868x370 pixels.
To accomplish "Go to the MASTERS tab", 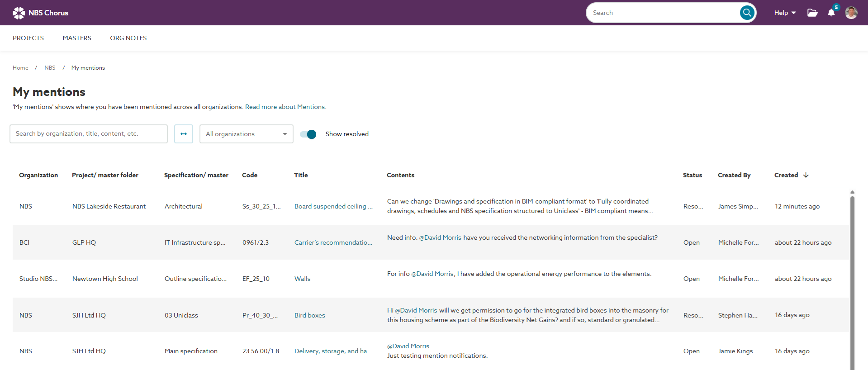I will tap(77, 38).
